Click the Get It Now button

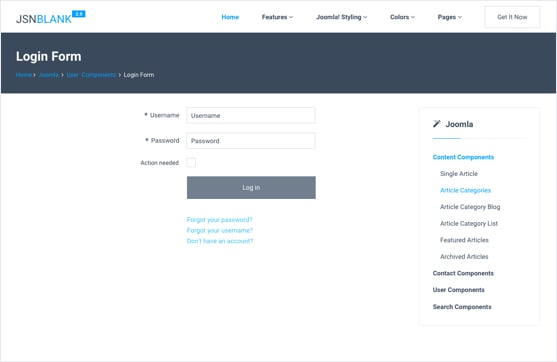(512, 17)
